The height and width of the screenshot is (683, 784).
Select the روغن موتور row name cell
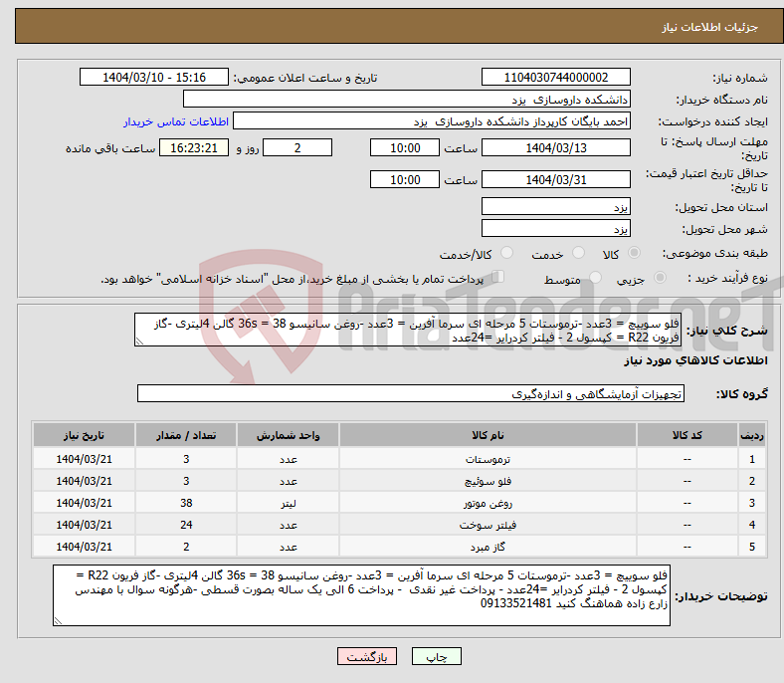click(x=488, y=503)
